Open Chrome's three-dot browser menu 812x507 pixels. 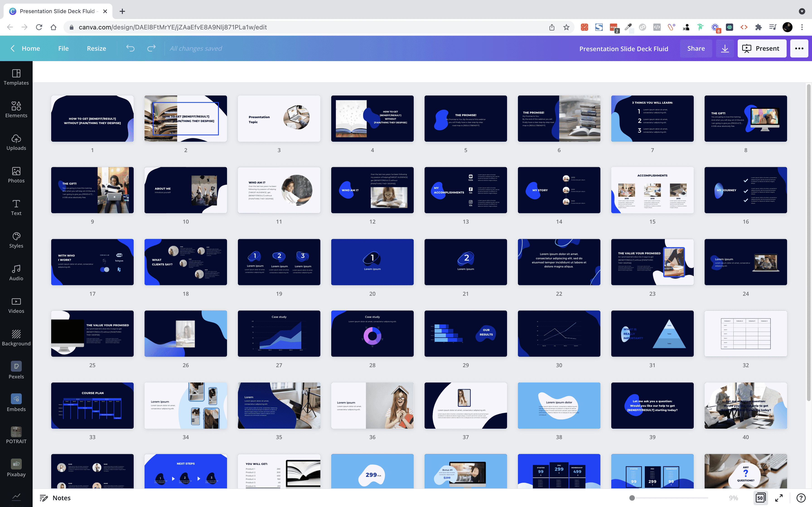tap(802, 27)
